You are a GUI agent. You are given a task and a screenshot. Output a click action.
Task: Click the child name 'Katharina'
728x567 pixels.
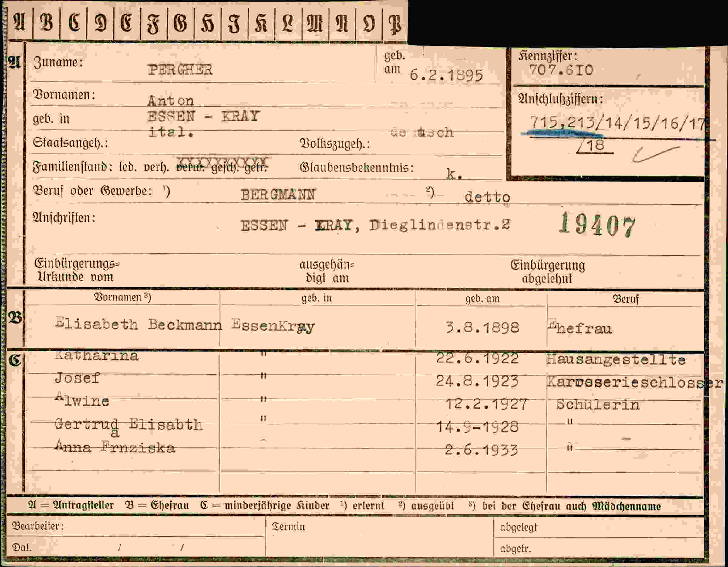[97, 356]
